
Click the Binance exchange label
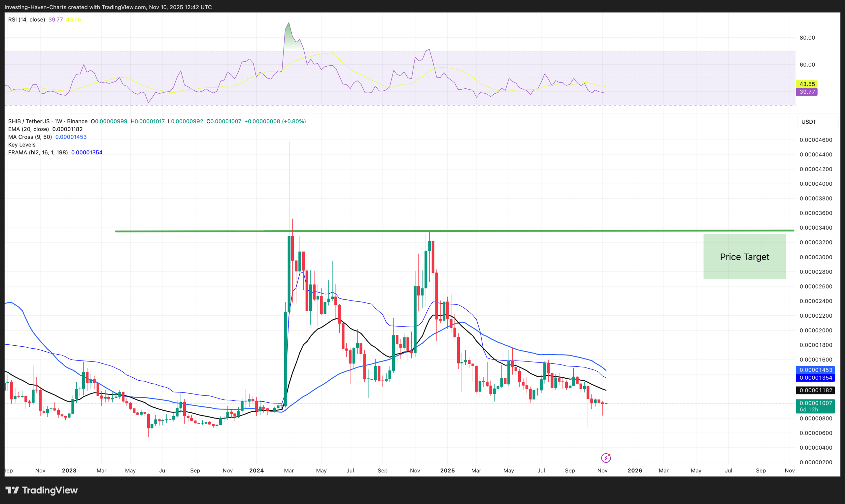click(78, 121)
